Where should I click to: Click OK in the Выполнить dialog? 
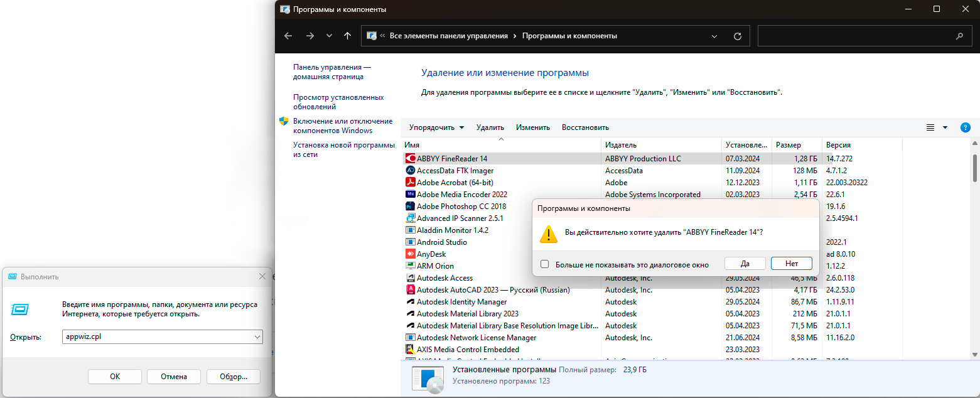[115, 377]
